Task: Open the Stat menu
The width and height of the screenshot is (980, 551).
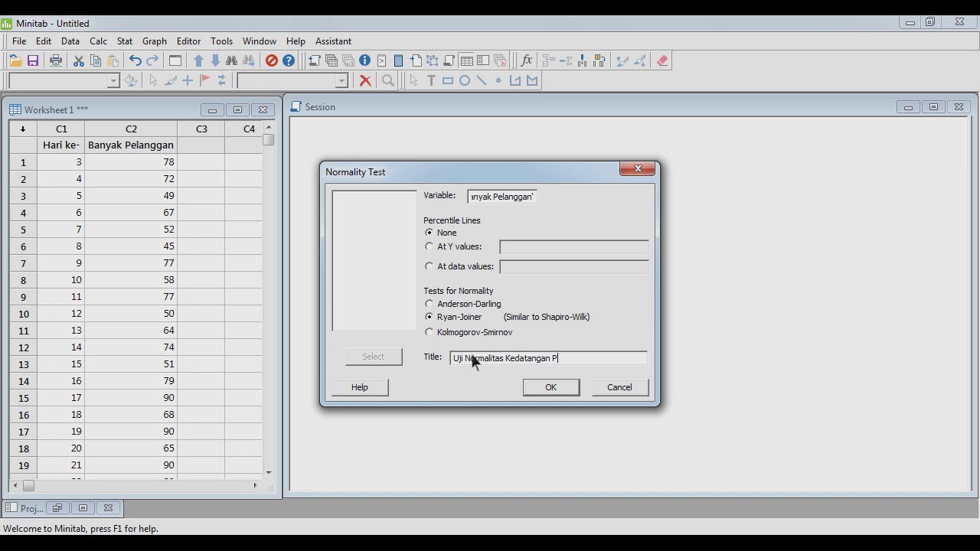Action: click(x=125, y=41)
